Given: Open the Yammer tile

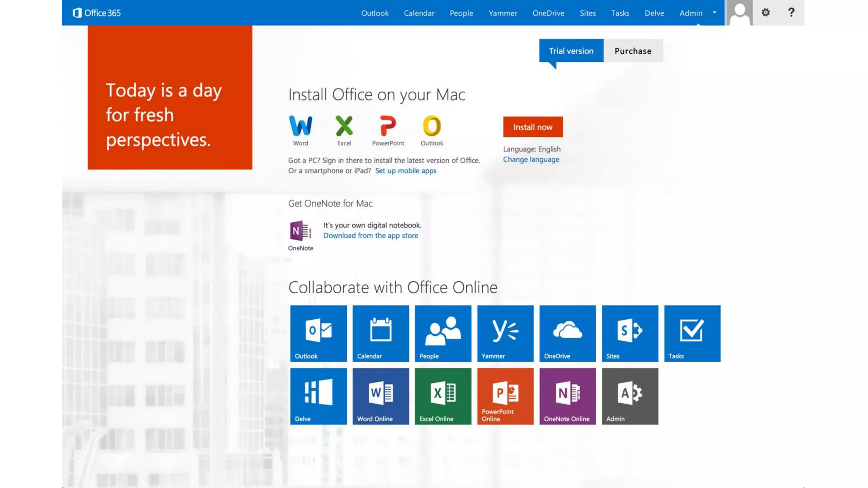Looking at the screenshot, I should coord(505,333).
